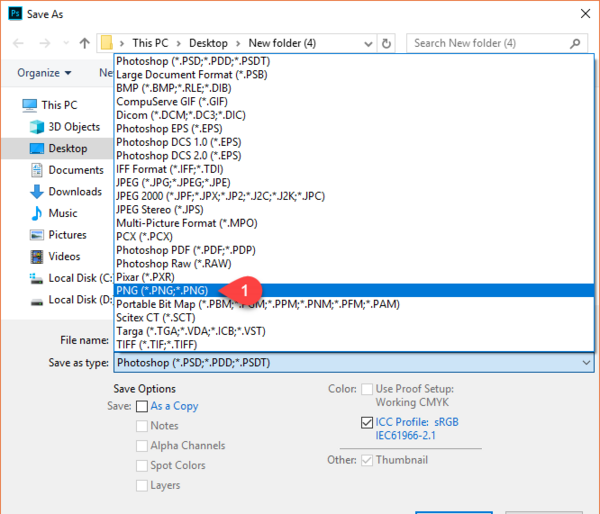
Task: Refresh the New folder (4) view
Action: point(386,44)
